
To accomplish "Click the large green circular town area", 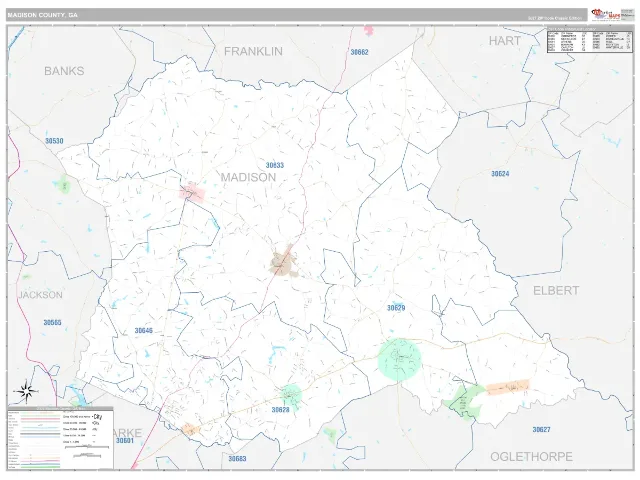I will click(399, 359).
